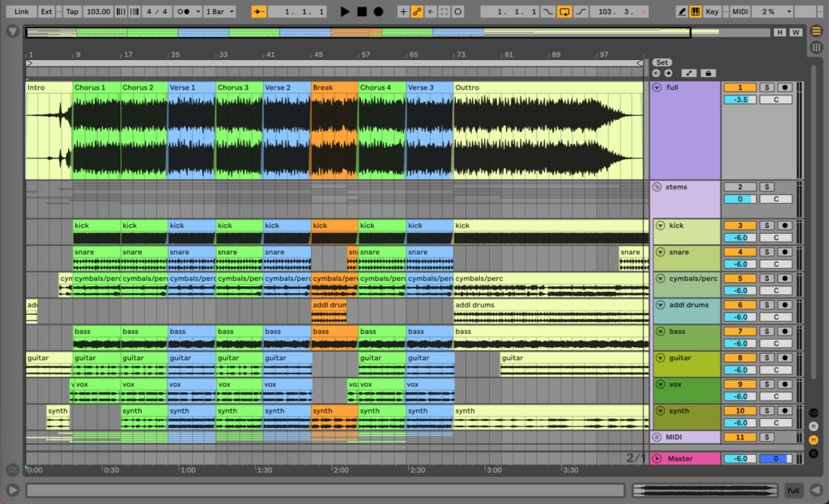Toggle the Punch-In switch icon
829x504 pixels.
(x=548, y=11)
